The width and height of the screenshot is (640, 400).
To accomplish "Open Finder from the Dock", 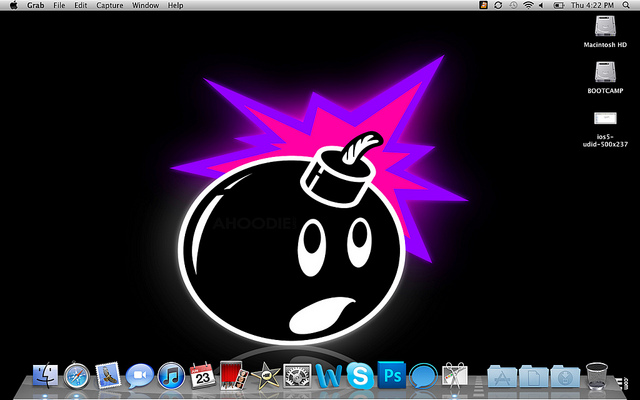I will 45,375.
